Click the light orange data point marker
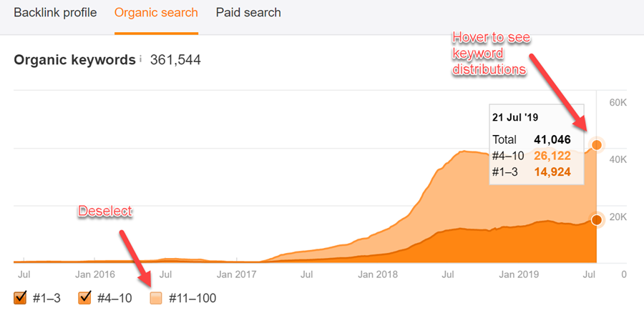 [597, 145]
